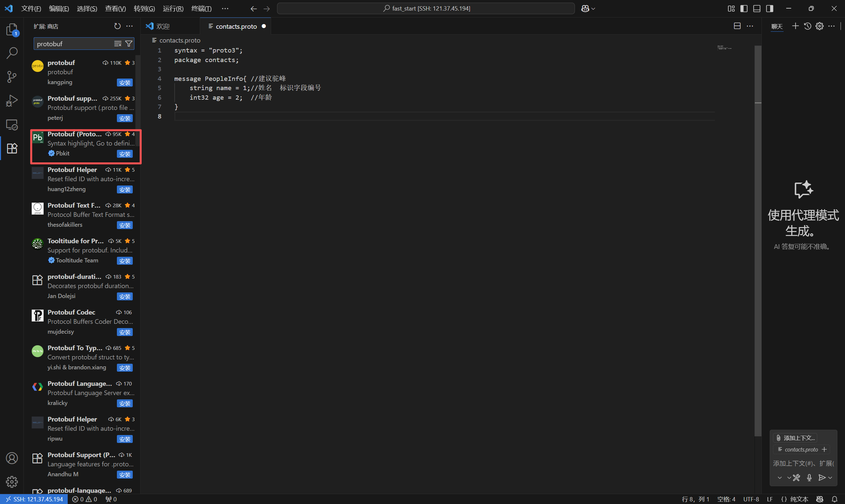Open notifications bell in status bar

[834, 499]
